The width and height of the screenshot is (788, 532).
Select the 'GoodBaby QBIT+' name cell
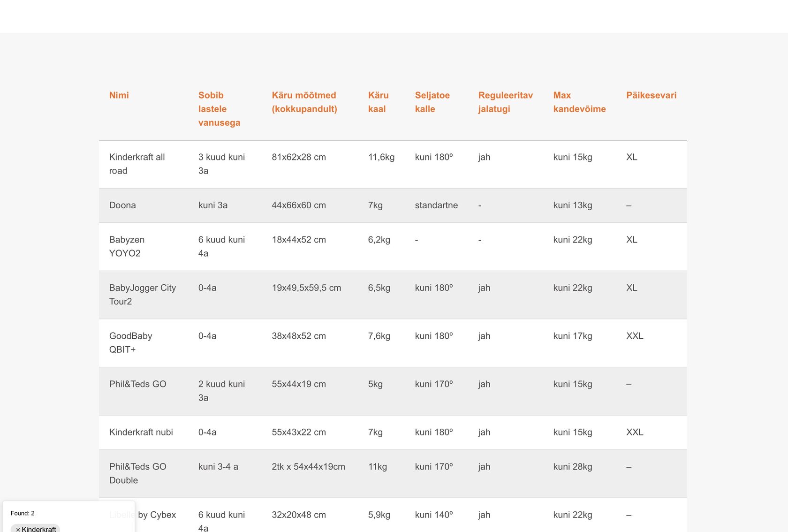click(x=131, y=342)
